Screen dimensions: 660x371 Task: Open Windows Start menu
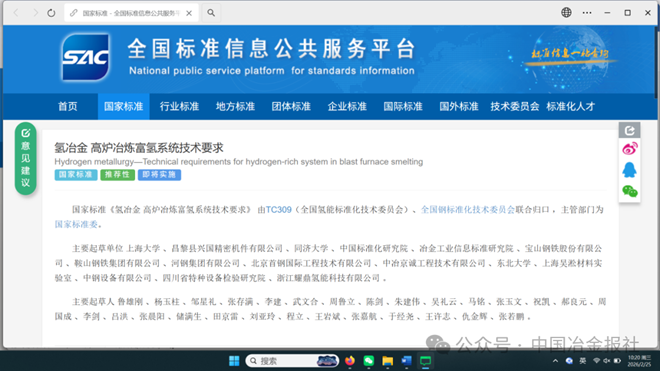[234, 361]
